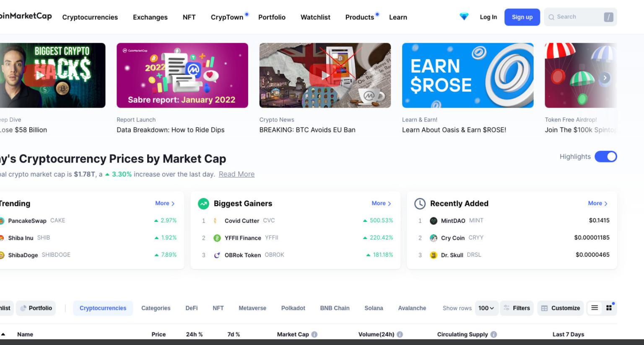Click the Recently Added clock icon
This screenshot has height=345, width=644.
tap(420, 203)
